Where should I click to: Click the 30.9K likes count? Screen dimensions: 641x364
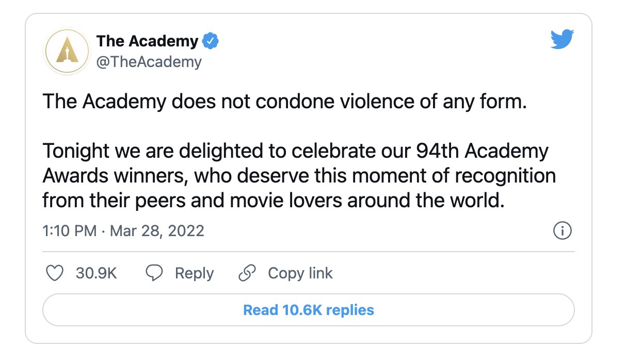pyautogui.click(x=96, y=273)
